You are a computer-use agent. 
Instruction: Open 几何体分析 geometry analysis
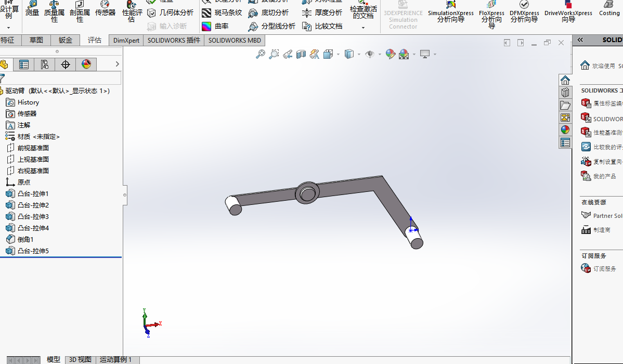(x=171, y=12)
